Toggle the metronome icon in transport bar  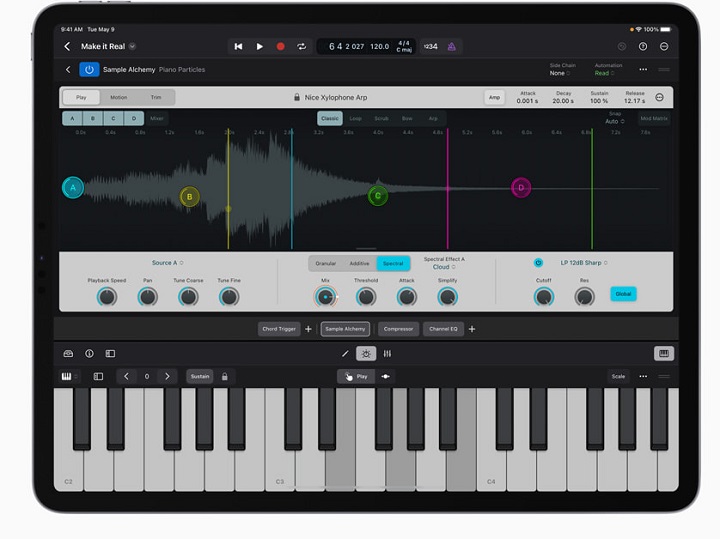point(451,47)
